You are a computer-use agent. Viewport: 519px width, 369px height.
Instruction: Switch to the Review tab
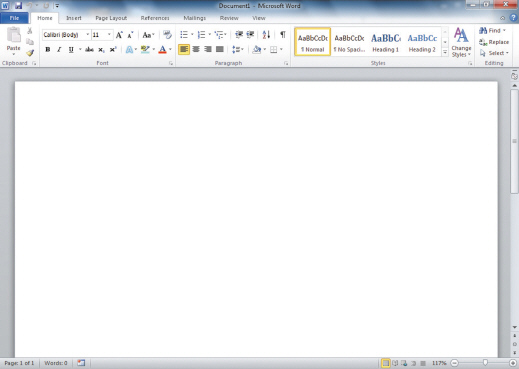coord(229,18)
